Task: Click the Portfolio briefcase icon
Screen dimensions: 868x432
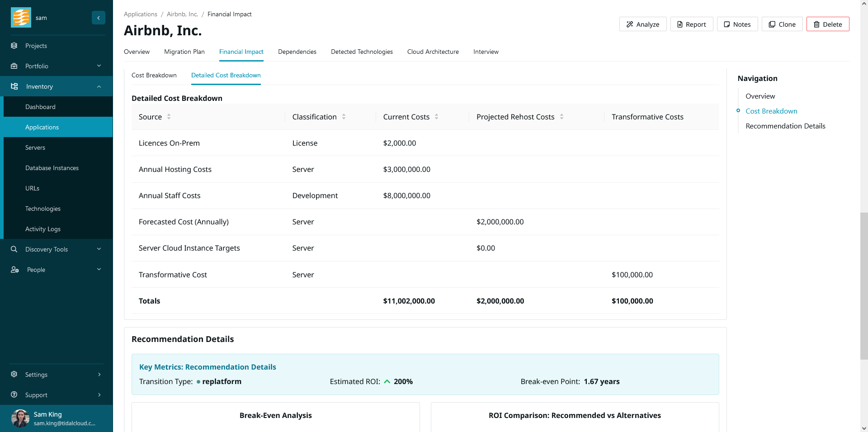Action: click(14, 66)
